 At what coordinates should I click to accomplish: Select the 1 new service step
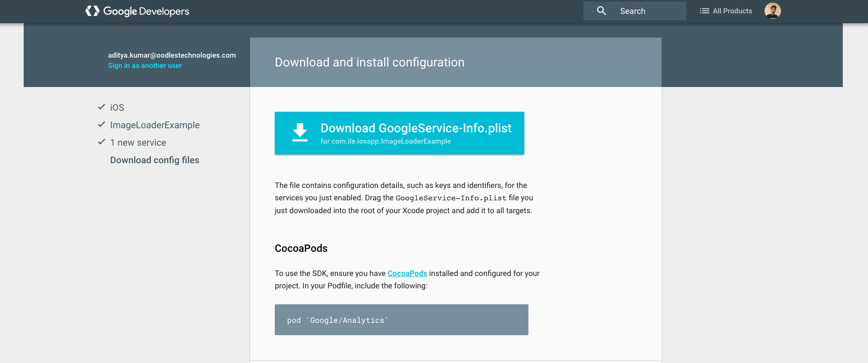click(138, 143)
